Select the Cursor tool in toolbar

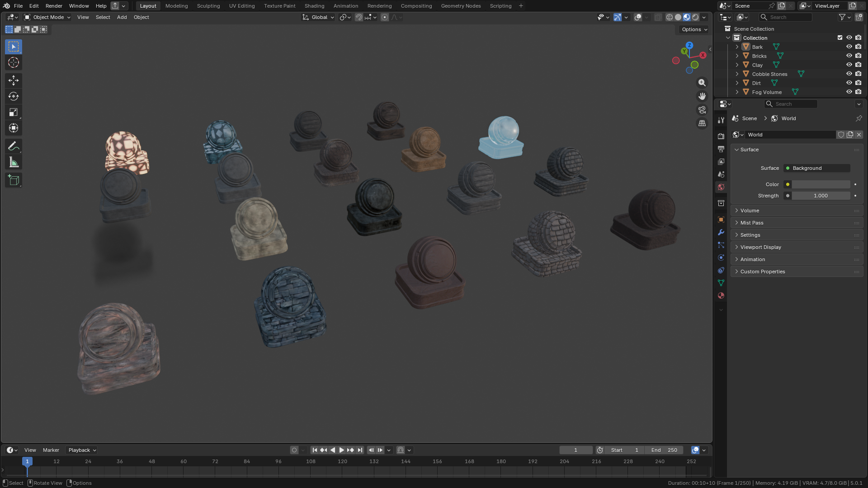click(14, 62)
